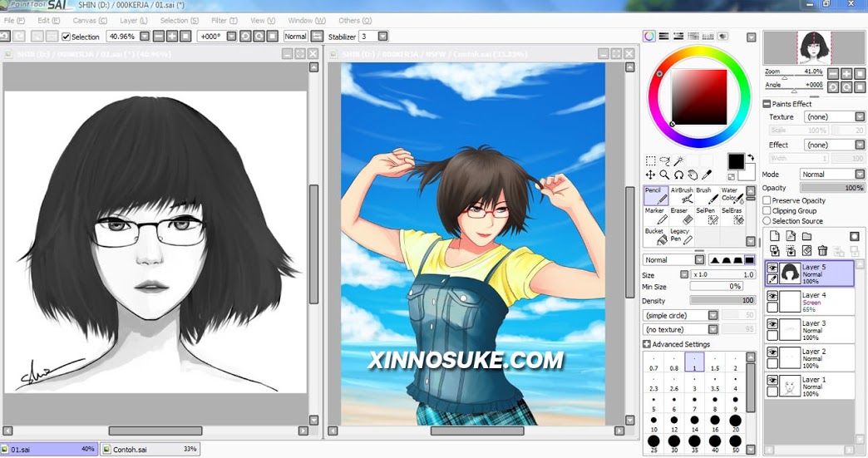Hide Layer 2 with its eye icon

(x=772, y=352)
